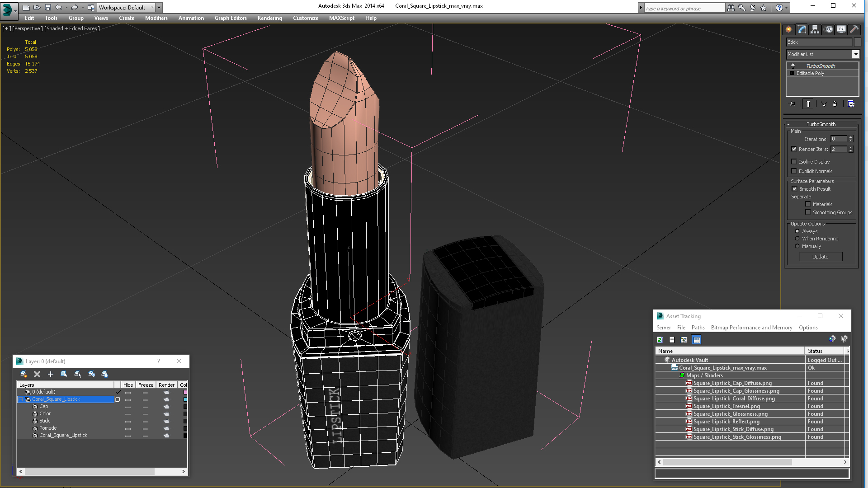
Task: Enable Separate by Materials checkbox
Action: (x=808, y=204)
